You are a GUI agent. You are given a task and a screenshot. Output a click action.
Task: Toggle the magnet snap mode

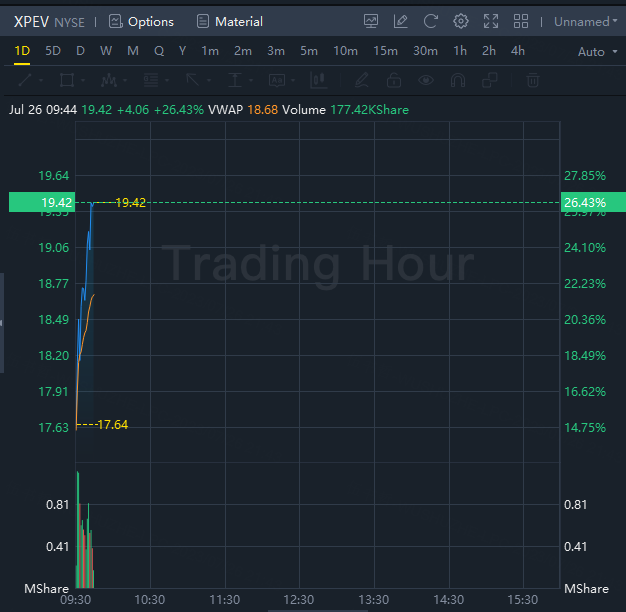(458, 80)
